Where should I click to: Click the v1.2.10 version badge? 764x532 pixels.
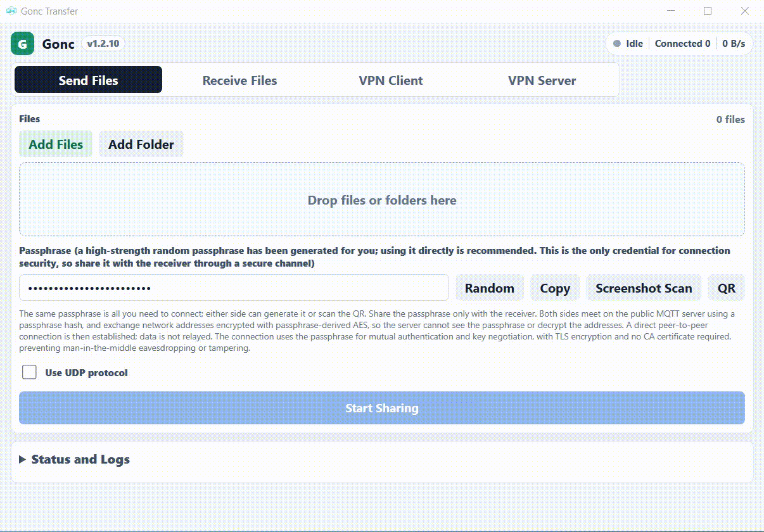(x=103, y=44)
